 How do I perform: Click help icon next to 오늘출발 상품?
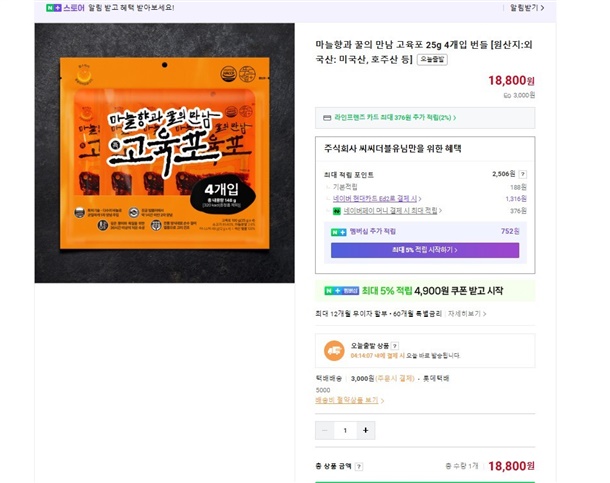pyautogui.click(x=394, y=346)
